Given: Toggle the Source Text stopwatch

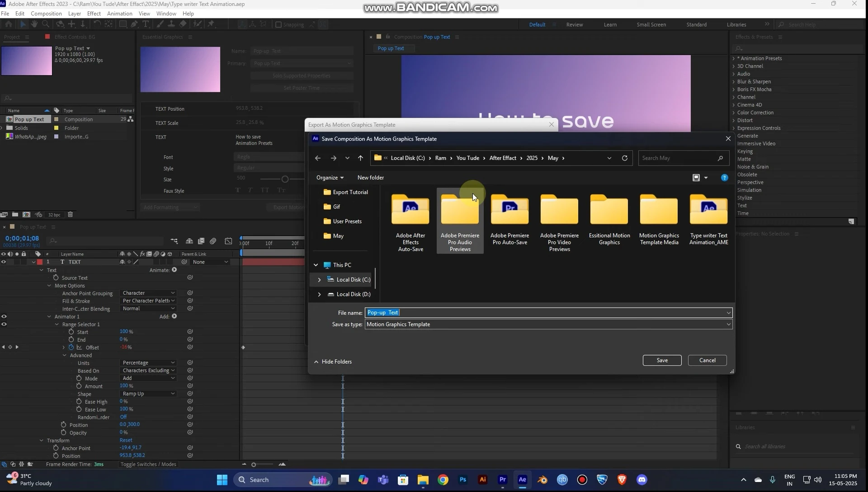Looking at the screenshot, I should [x=56, y=278].
